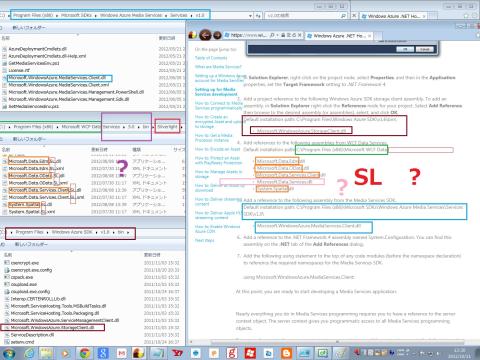
Task: Open the address bar dropdown arrow in the front browser
Action: [x=277, y=35]
